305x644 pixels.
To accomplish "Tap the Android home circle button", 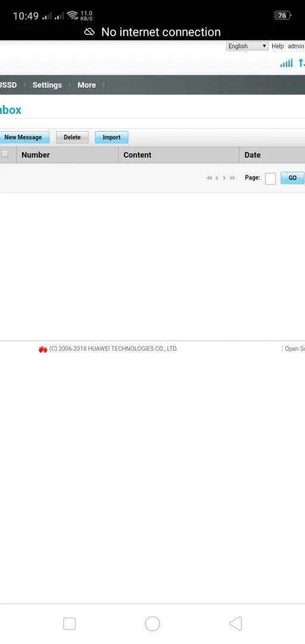I will point(152,624).
